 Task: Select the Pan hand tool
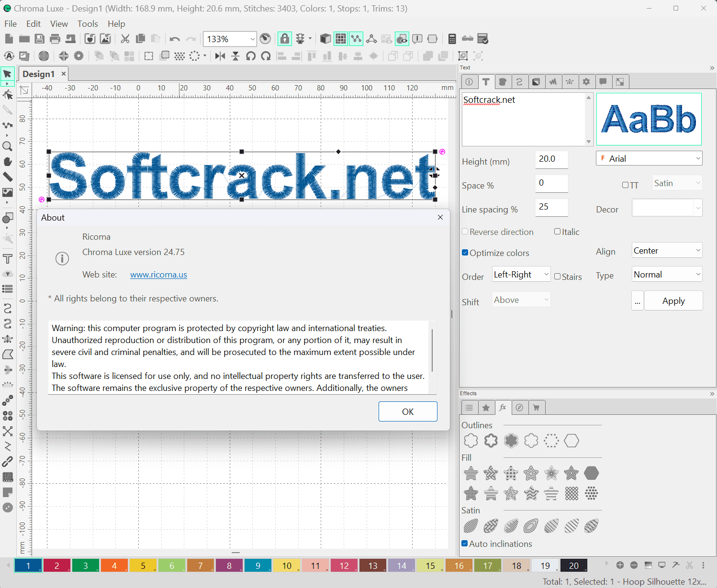tap(7, 162)
